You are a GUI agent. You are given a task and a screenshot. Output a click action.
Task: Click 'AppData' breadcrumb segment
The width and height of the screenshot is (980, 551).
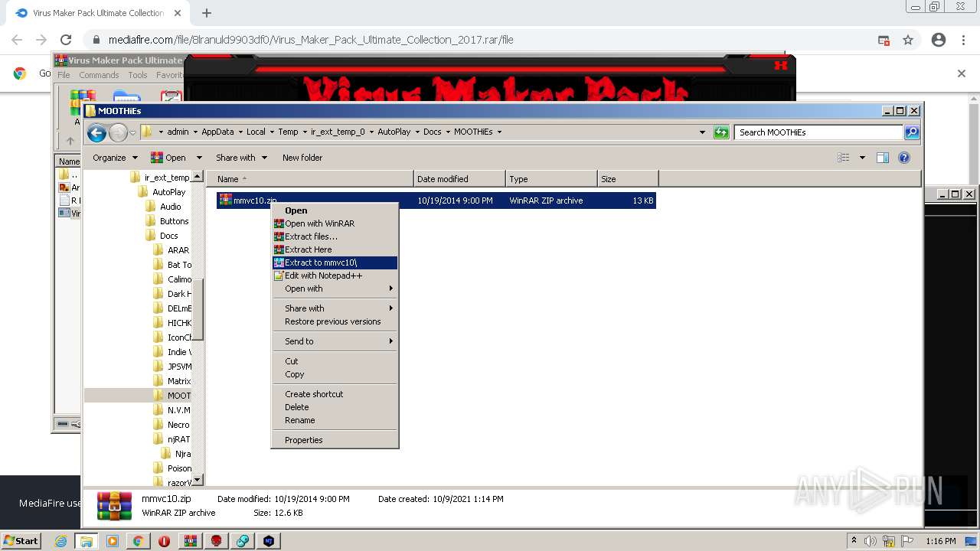(217, 132)
